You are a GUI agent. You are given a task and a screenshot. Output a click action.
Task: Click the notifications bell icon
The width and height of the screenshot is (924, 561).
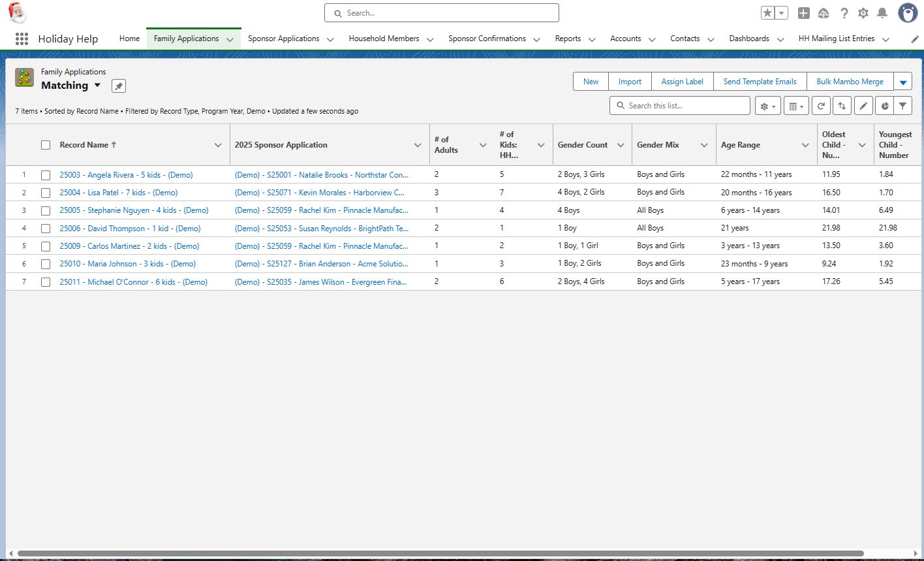[882, 13]
